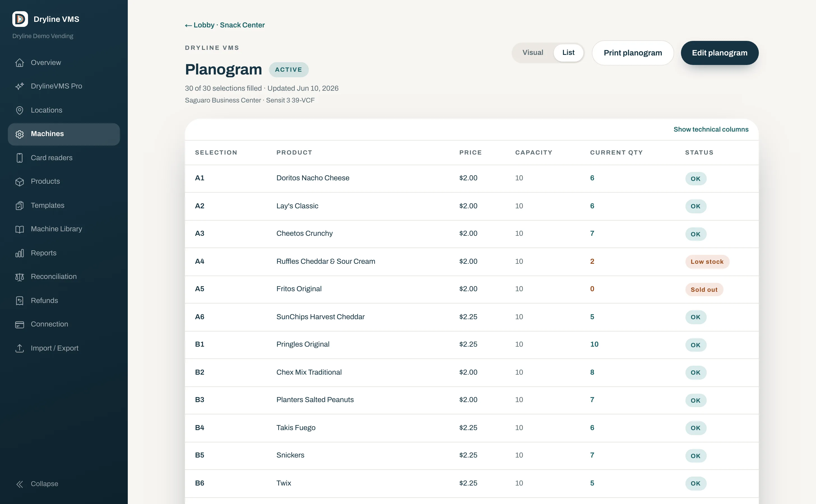Click the Current Qty column header
This screenshot has width=816, height=504.
pos(616,153)
